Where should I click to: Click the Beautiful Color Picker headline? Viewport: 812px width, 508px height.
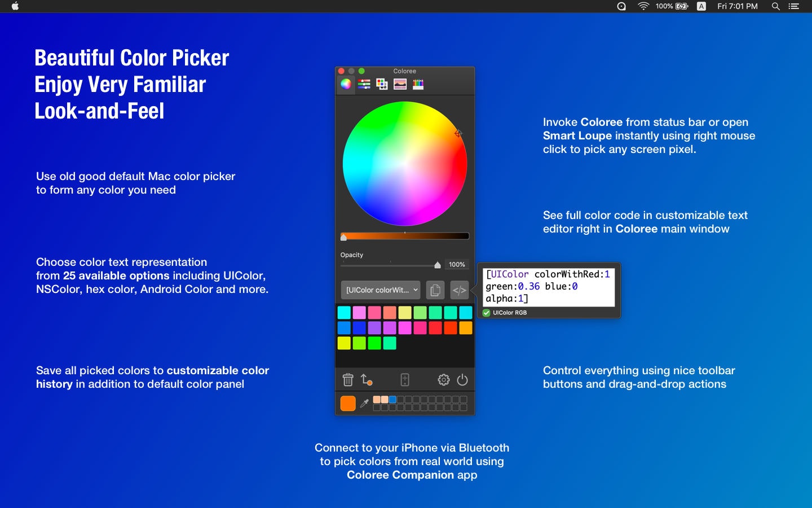pyautogui.click(x=132, y=58)
